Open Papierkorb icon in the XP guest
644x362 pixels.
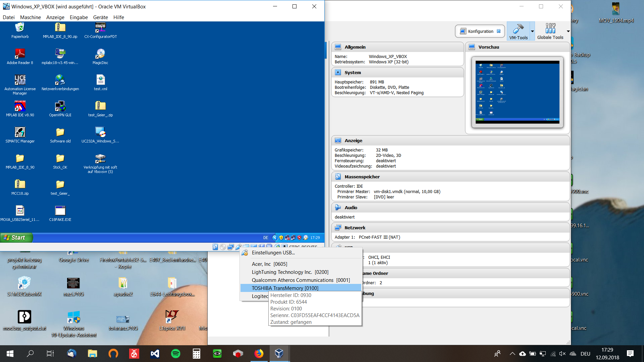click(x=20, y=30)
